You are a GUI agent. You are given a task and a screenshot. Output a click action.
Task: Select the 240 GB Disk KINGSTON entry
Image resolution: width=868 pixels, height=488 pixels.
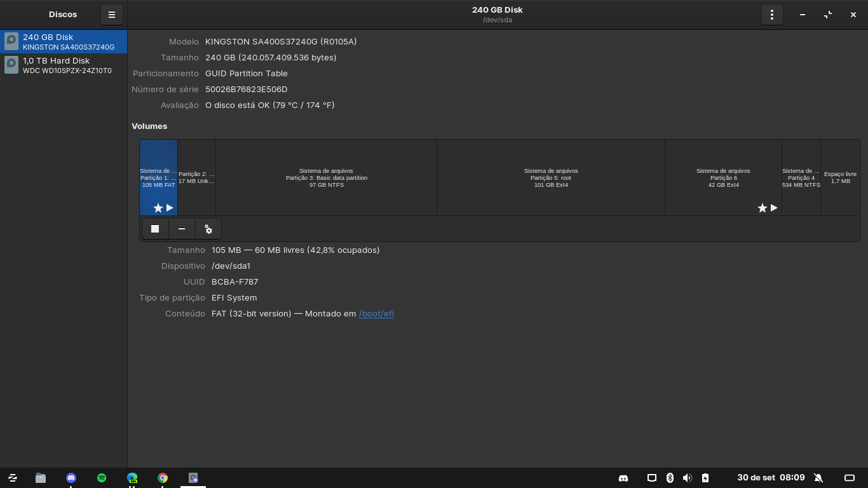point(64,42)
